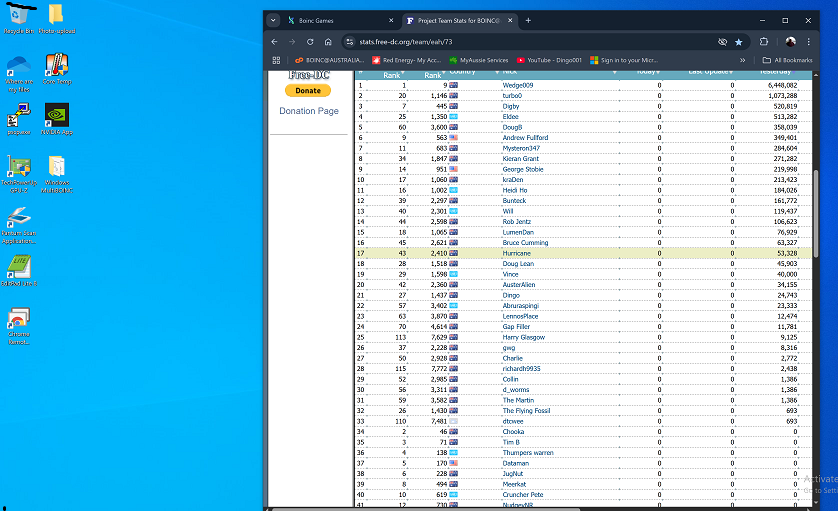
Task: Go back using the browser back arrow
Action: tap(274, 42)
